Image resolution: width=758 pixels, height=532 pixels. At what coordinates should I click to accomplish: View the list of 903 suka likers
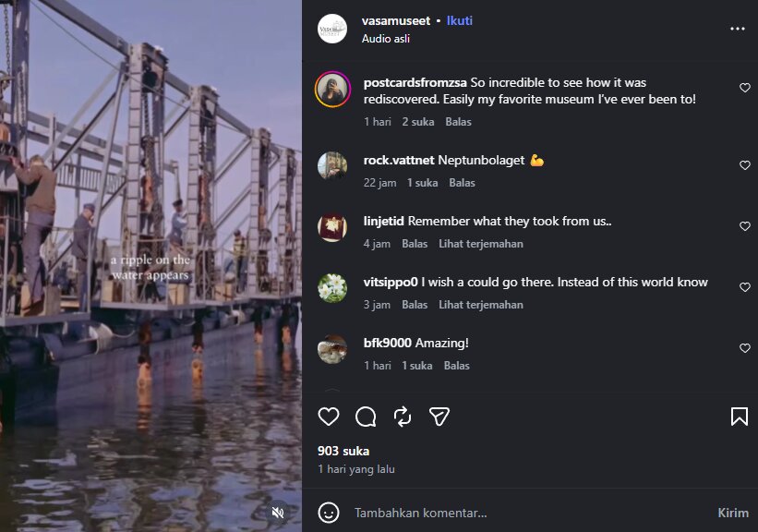click(x=343, y=451)
